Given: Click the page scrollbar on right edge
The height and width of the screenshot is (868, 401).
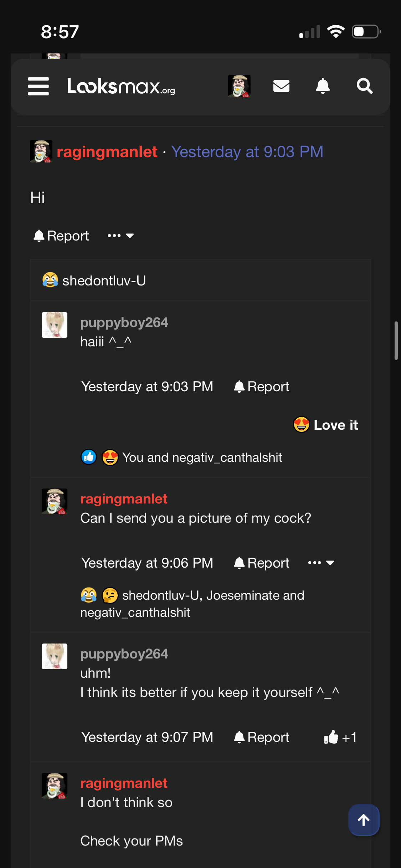Looking at the screenshot, I should click(x=396, y=341).
